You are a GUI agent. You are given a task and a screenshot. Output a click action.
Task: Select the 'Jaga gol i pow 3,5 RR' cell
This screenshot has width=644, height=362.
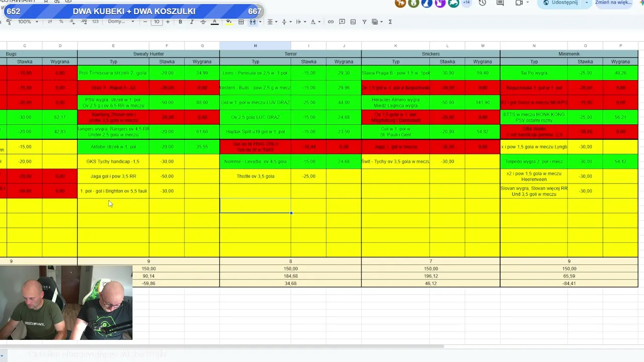click(113, 176)
